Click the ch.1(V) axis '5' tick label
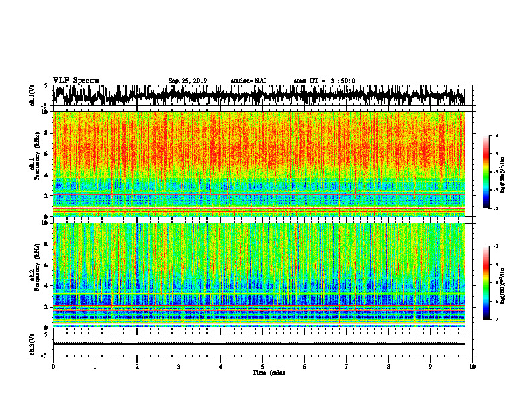Screen dimensions: 532x411 click(46, 86)
